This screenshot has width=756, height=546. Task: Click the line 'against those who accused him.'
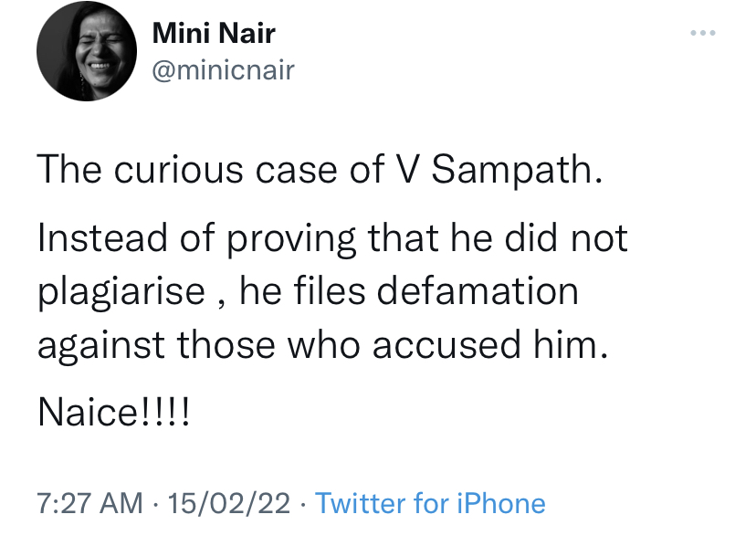[321, 347]
